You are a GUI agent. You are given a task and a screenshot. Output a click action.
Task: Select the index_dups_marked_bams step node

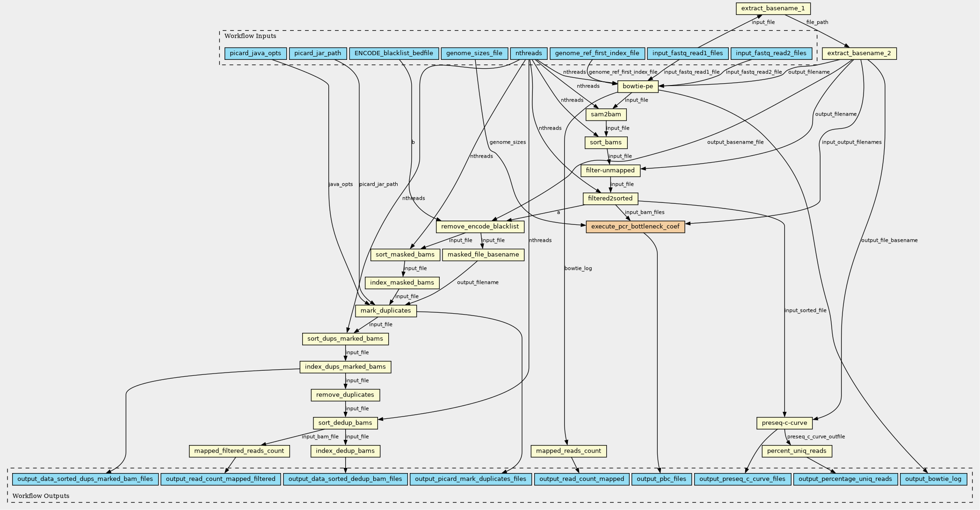coord(345,367)
